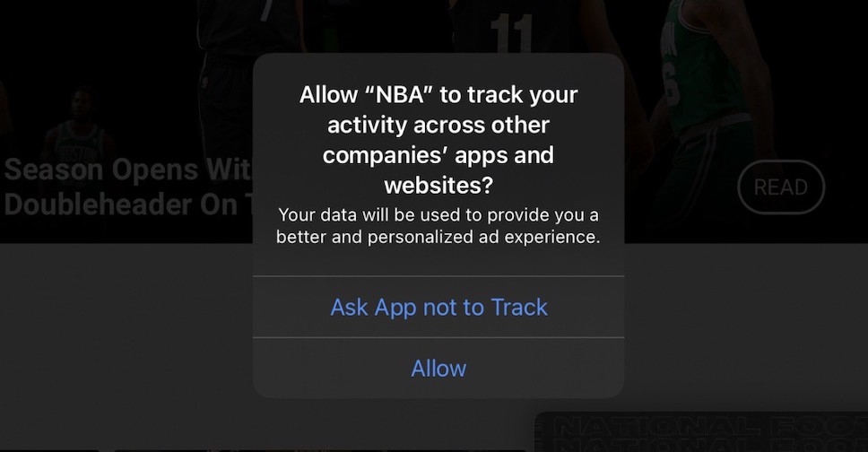The width and height of the screenshot is (868, 452).
Task: Click the personalized ad experience description
Action: point(438,226)
